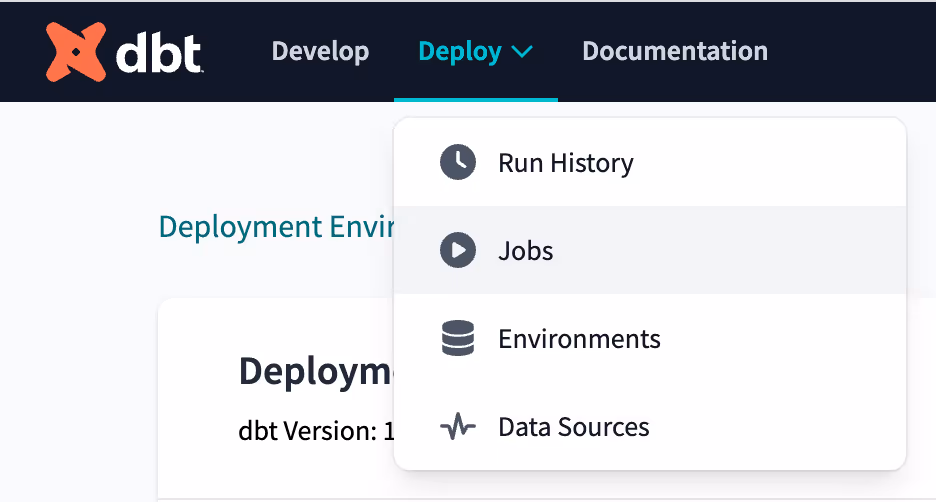Click the Jobs play icon
The image size is (936, 502).
458,250
